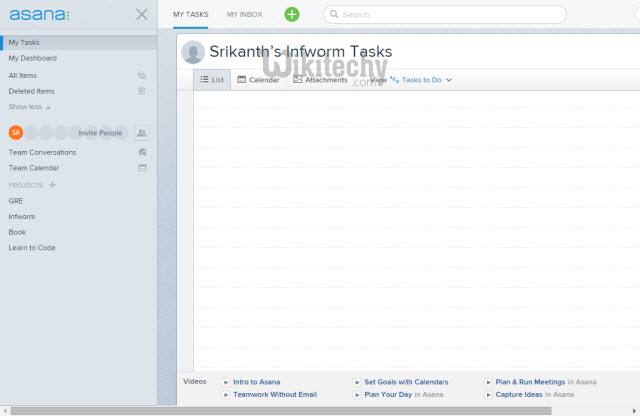640x416 pixels.
Task: Collapse the sidebar list with Show less
Action: coord(29,107)
